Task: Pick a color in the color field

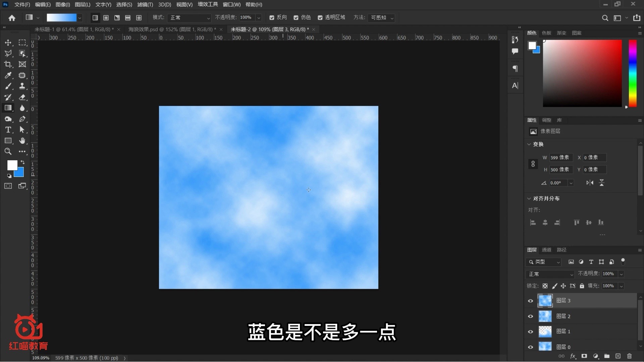Action: [x=582, y=73]
